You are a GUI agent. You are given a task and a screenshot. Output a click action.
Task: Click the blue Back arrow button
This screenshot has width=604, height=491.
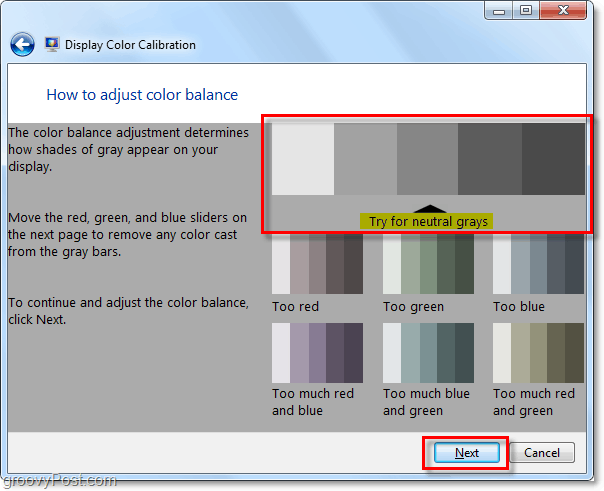coord(22,45)
